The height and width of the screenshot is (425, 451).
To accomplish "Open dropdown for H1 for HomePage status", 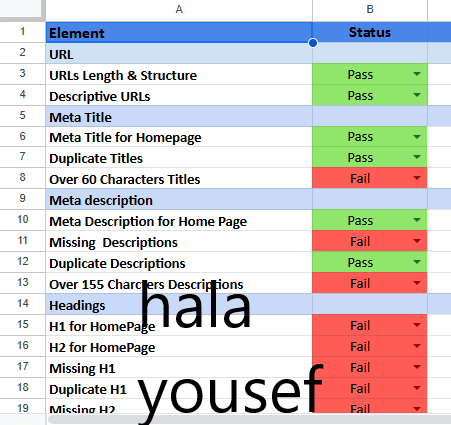I will pyautogui.click(x=417, y=325).
